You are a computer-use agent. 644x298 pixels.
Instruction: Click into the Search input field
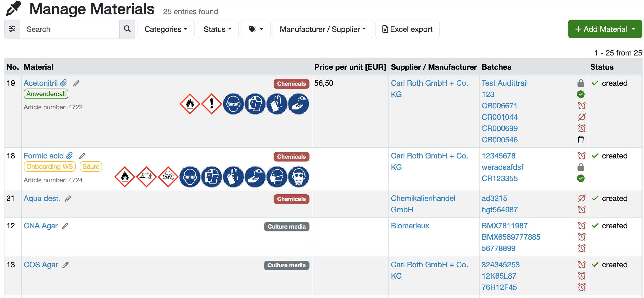[x=69, y=29]
